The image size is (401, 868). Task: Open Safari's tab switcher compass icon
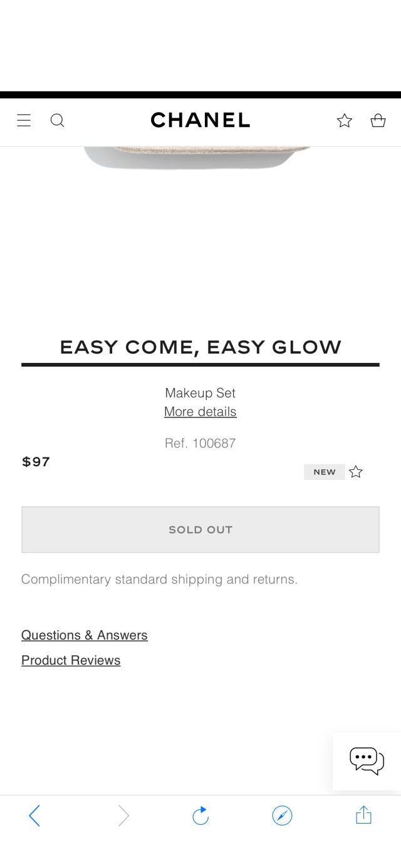tap(282, 815)
